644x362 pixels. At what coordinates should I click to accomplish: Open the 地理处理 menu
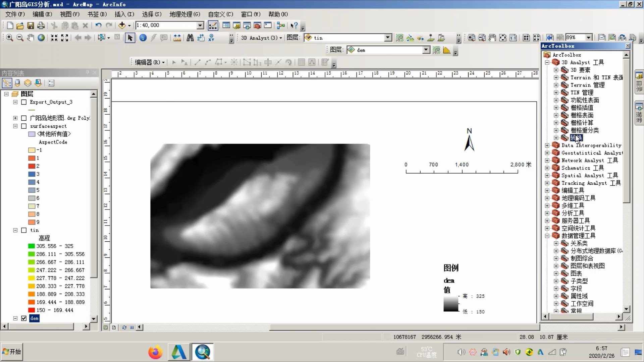184,14
